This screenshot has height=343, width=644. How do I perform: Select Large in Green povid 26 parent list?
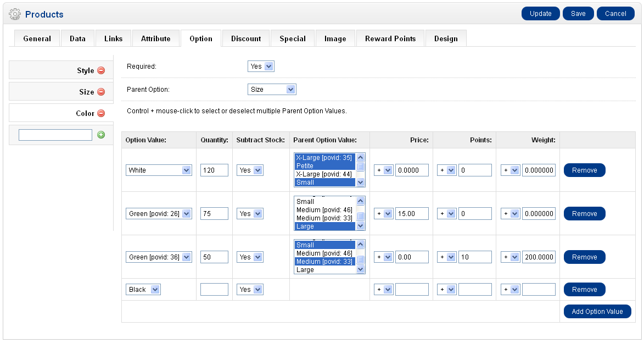point(325,226)
